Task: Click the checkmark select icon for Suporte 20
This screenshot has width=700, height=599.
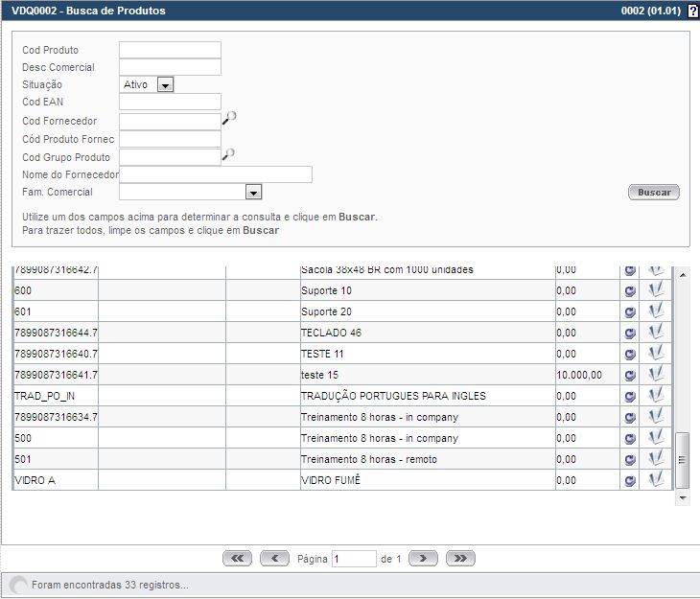Action: 657,311
